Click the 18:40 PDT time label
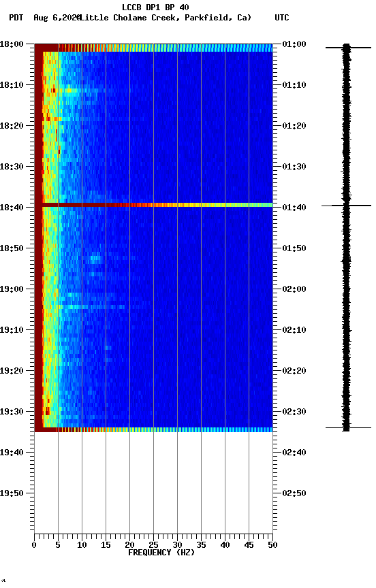 [12, 208]
